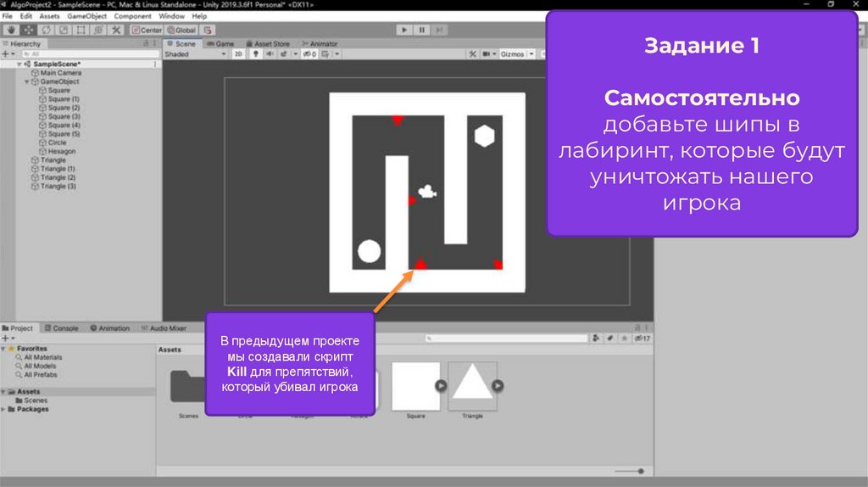Open the Animation tab
Viewport: 868px width, 487px height.
pos(109,328)
